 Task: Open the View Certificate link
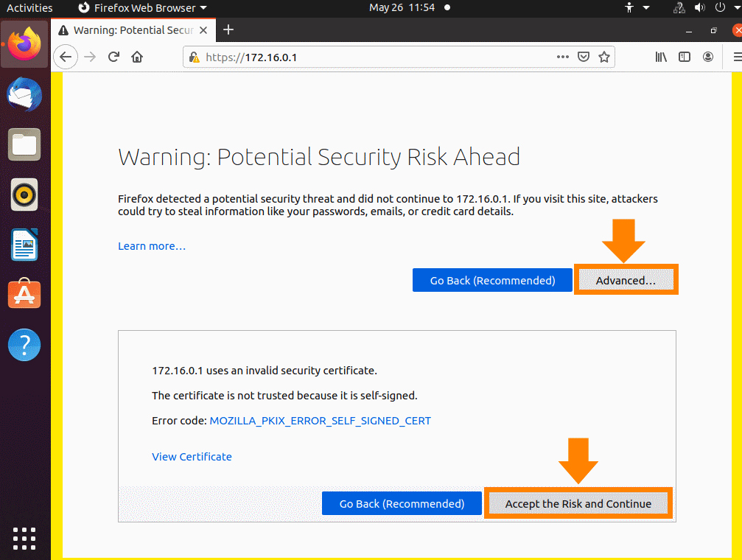(x=192, y=457)
